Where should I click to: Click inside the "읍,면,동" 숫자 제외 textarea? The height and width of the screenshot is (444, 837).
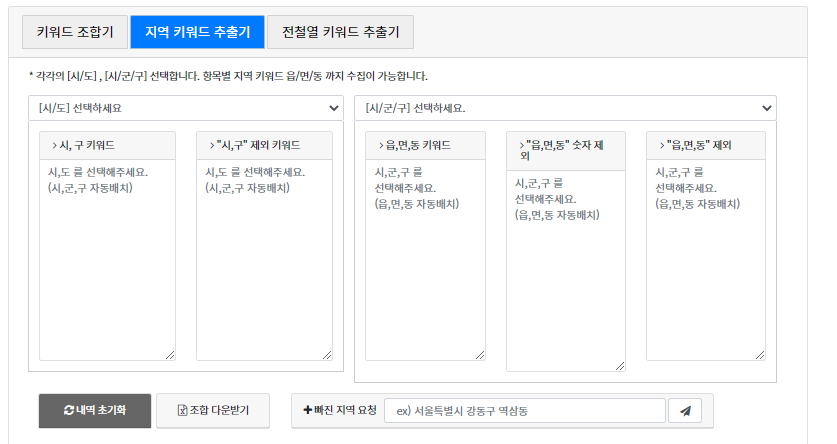(566, 271)
